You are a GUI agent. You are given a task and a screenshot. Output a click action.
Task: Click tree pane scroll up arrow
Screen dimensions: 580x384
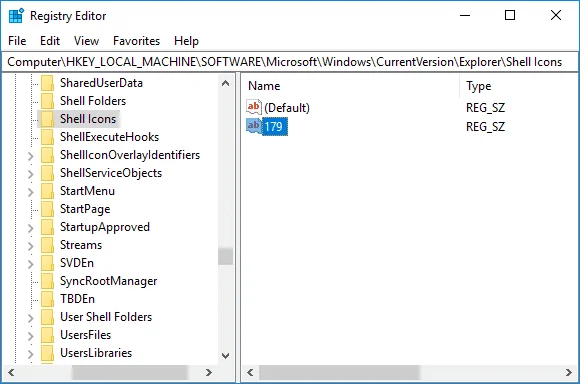click(225, 83)
